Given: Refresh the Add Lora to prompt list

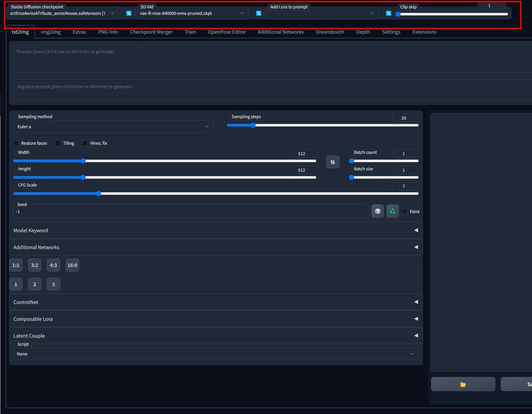Looking at the screenshot, I should point(388,13).
